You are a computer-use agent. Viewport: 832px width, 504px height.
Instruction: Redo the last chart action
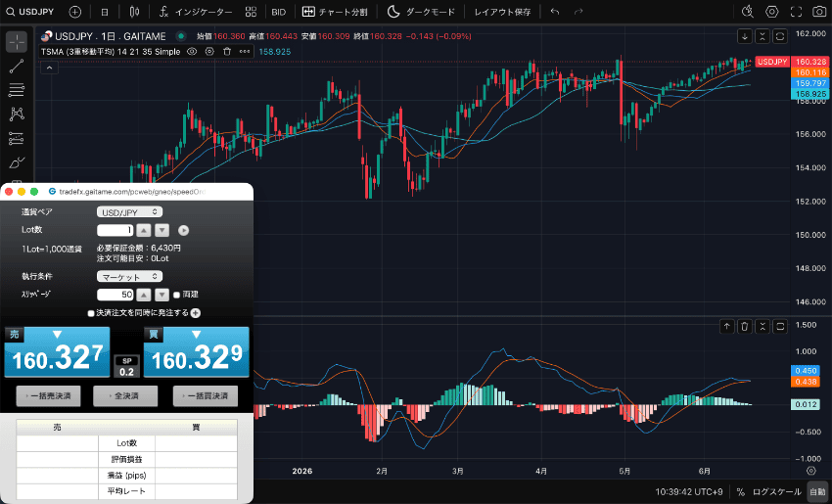pyautogui.click(x=578, y=12)
